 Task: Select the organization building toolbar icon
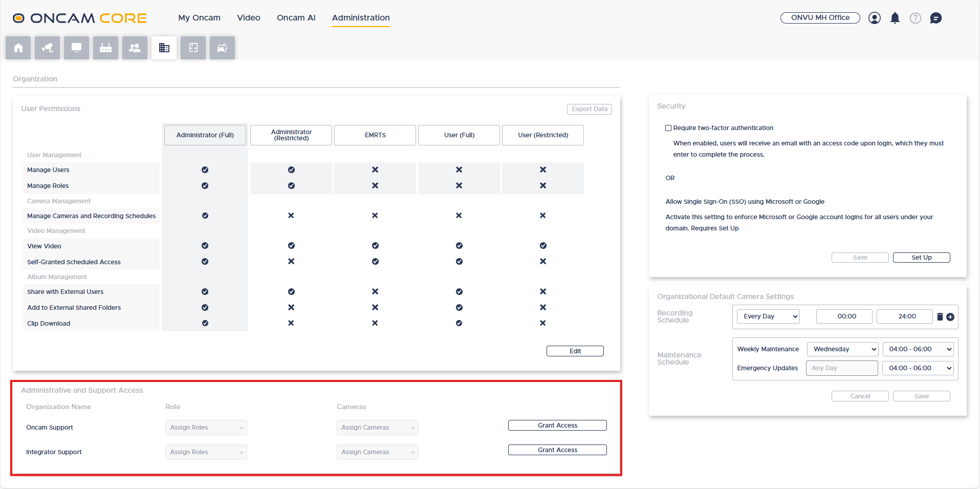pyautogui.click(x=164, y=48)
